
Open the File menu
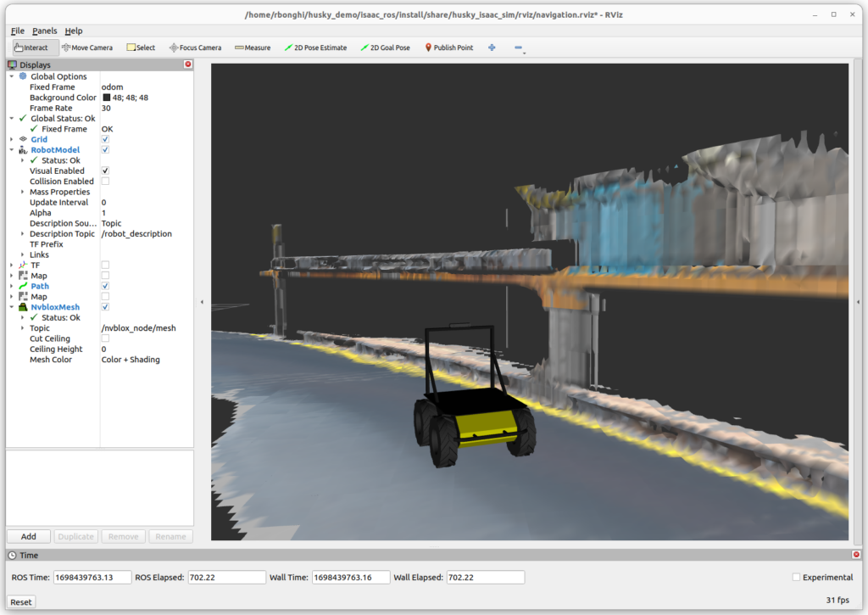pyautogui.click(x=17, y=31)
